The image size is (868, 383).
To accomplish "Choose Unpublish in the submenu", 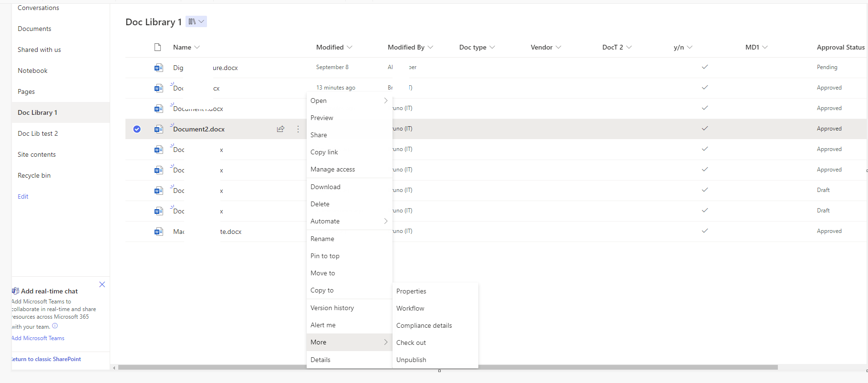I will click(x=435, y=360).
